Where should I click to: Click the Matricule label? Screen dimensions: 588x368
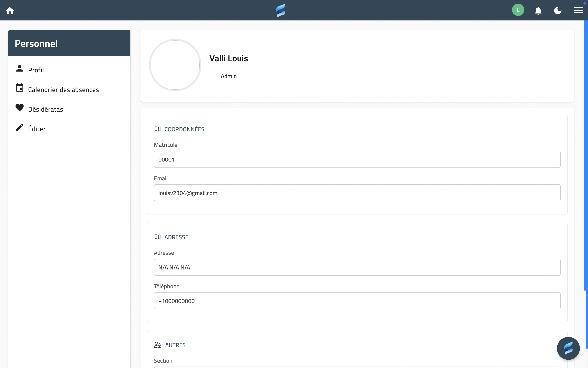(x=166, y=145)
